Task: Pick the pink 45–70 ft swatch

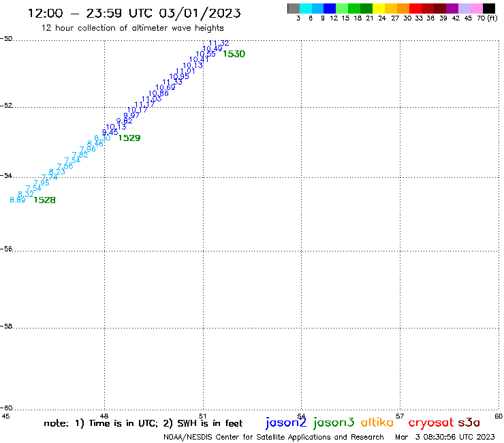Action: coord(476,8)
